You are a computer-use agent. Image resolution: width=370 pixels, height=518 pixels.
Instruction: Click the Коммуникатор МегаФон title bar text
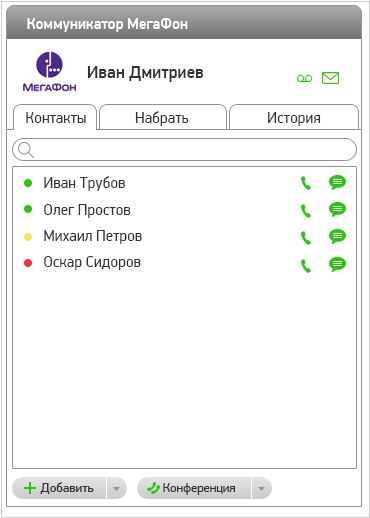[107, 24]
